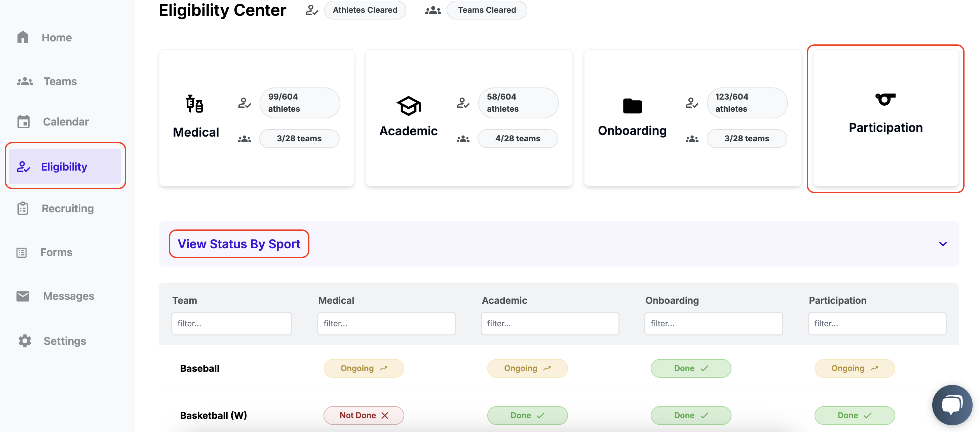Image resolution: width=980 pixels, height=432 pixels.
Task: Expand the View Status By Sport chevron
Action: click(x=942, y=244)
